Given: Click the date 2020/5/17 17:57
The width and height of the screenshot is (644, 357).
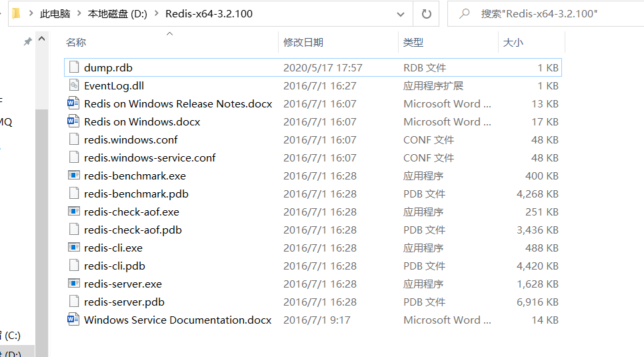Looking at the screenshot, I should click(323, 68).
